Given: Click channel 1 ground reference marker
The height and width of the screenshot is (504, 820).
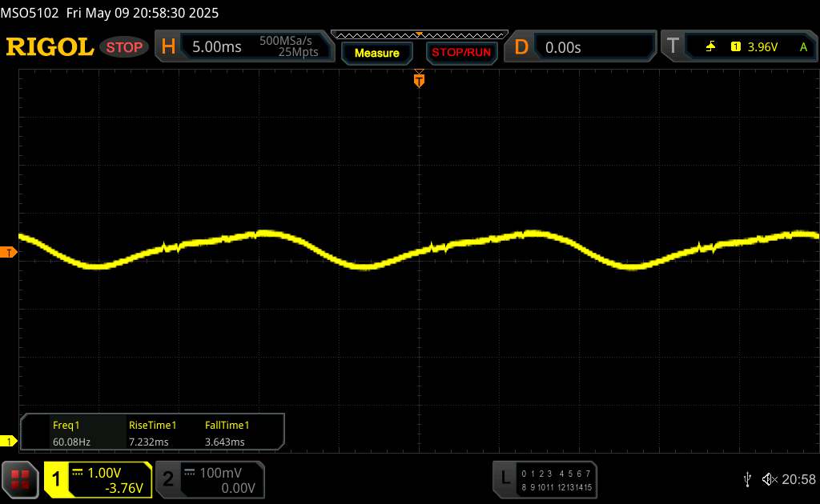Looking at the screenshot, I should [9, 441].
